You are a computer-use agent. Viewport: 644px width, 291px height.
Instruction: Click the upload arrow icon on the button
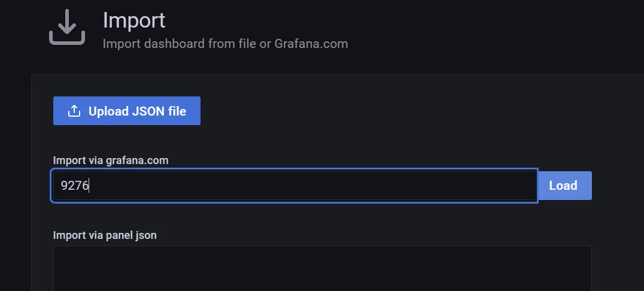(74, 111)
